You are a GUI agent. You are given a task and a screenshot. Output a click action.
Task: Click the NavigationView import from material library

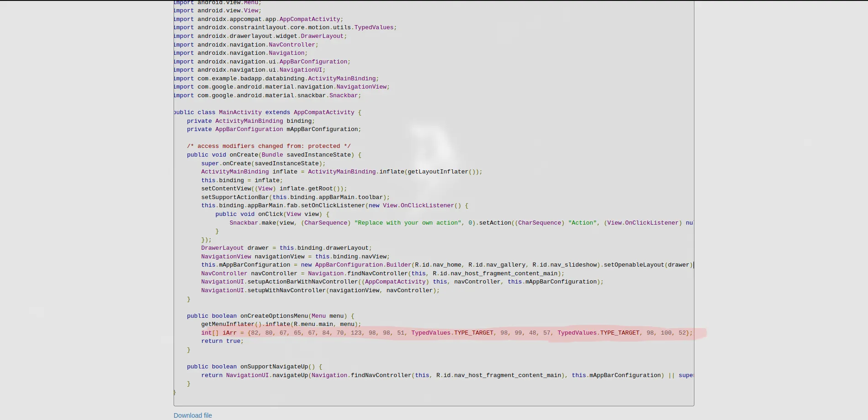pyautogui.click(x=281, y=86)
